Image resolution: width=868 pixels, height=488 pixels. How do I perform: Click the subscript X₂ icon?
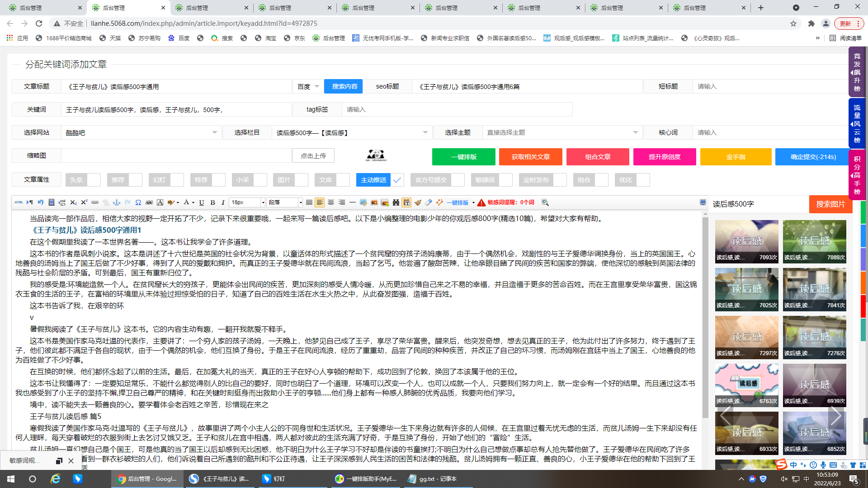click(x=73, y=202)
